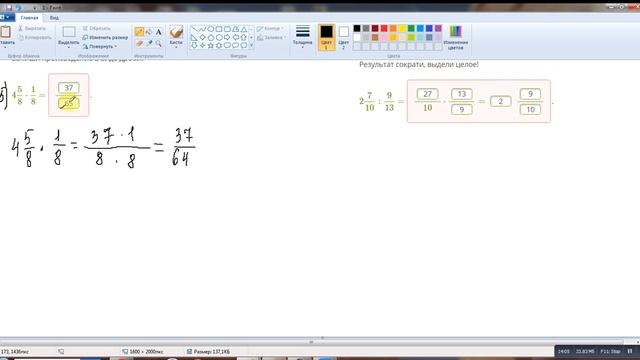Select the Magnifier tool
The height and width of the screenshot is (360, 640).
pyautogui.click(x=158, y=43)
